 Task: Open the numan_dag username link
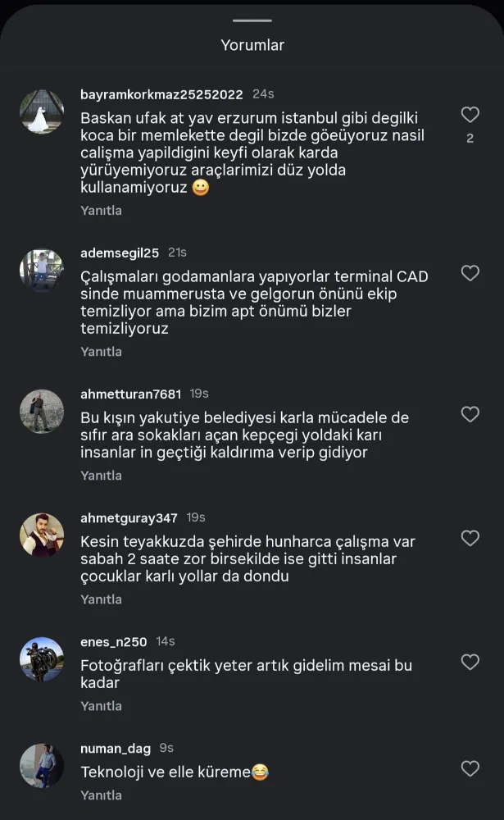[116, 749]
